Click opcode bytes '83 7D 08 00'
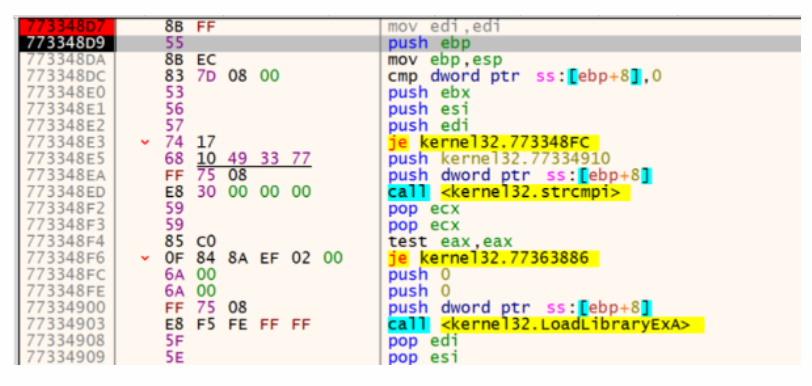Image resolution: width=812 pixels, height=386 pixels. click(222, 76)
